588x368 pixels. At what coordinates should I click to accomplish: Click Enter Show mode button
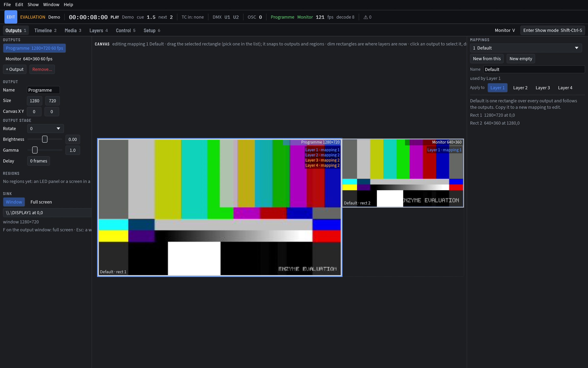(x=553, y=30)
